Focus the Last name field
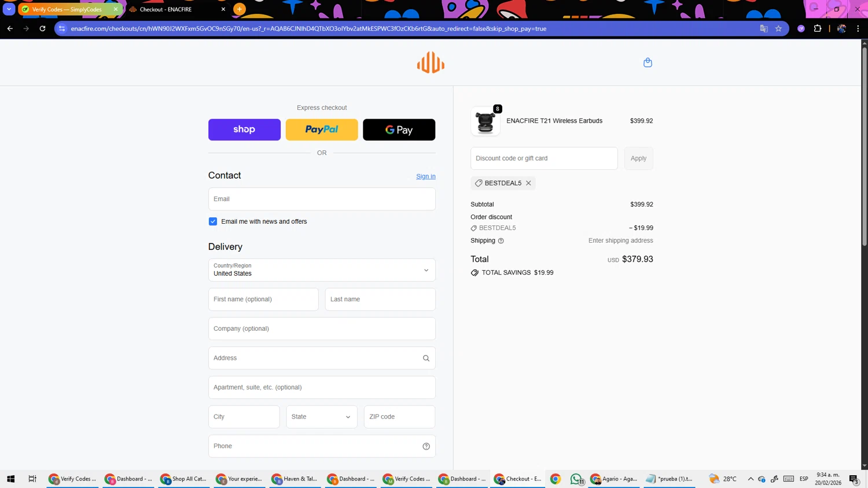The width and height of the screenshot is (868, 488). coord(380,300)
